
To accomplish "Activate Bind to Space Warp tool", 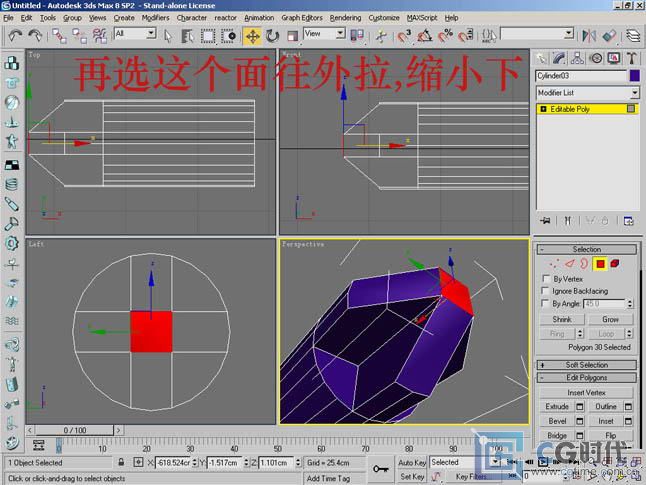I will point(99,36).
